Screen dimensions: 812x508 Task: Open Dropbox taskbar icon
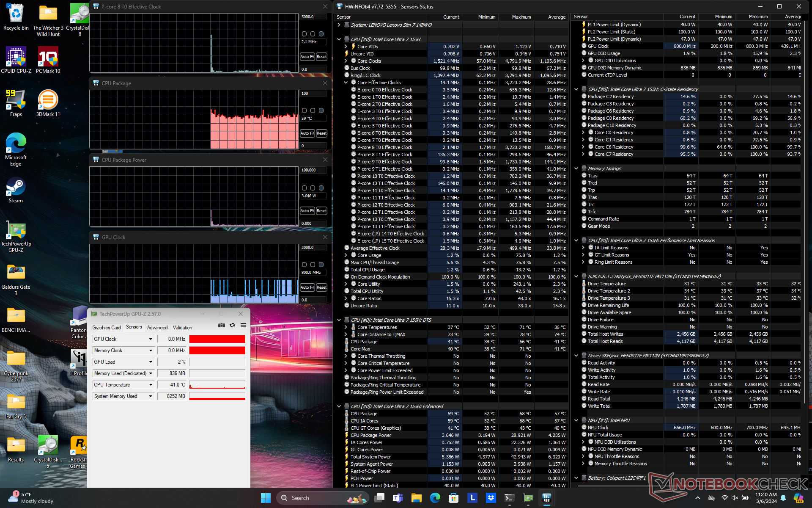tap(491, 498)
